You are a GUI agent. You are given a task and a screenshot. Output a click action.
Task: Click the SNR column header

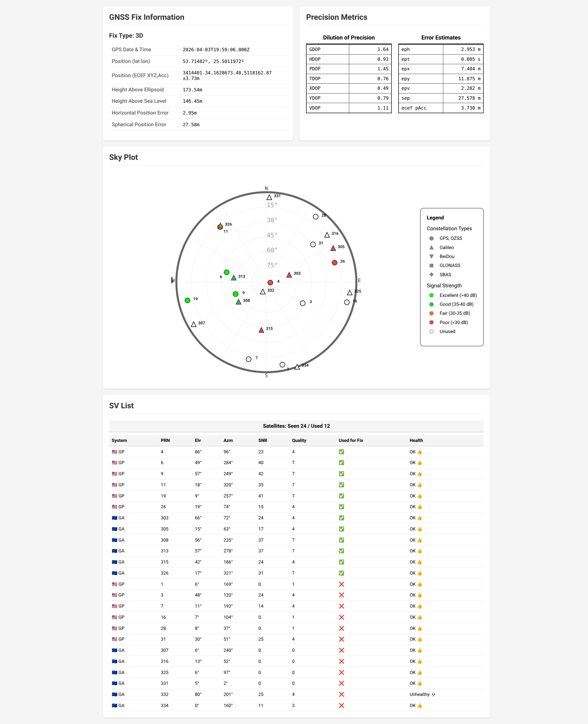pos(263,440)
